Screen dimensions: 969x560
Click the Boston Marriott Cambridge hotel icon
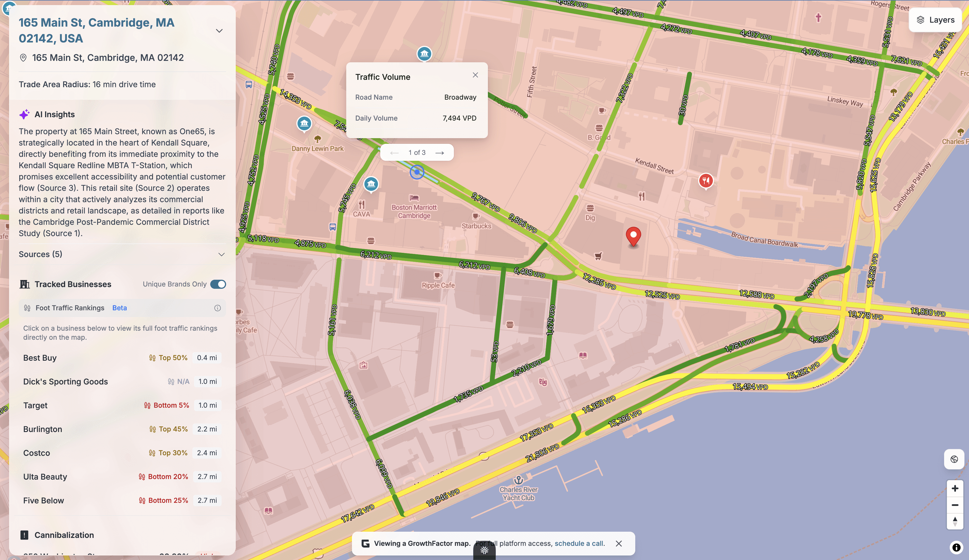click(414, 198)
